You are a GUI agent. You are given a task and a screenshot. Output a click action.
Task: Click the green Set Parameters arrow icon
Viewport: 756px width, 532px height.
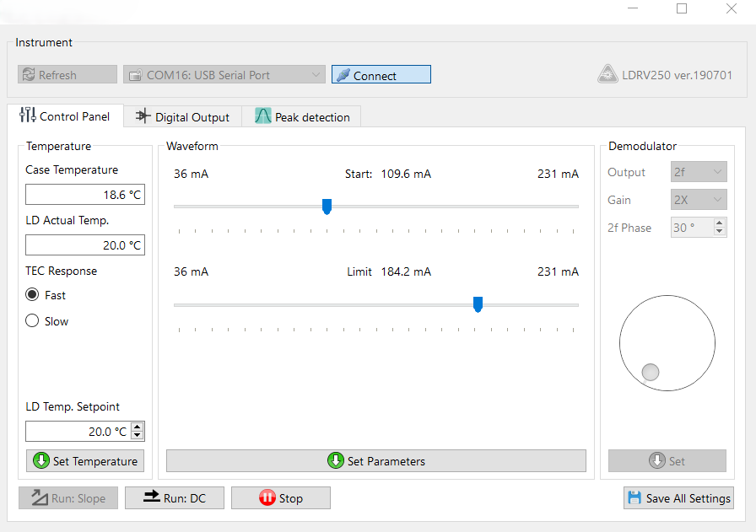tap(336, 460)
